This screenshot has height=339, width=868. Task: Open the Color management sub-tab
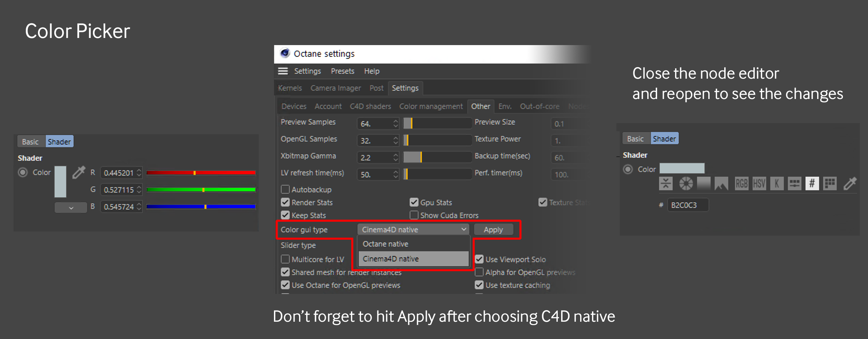[x=431, y=106]
